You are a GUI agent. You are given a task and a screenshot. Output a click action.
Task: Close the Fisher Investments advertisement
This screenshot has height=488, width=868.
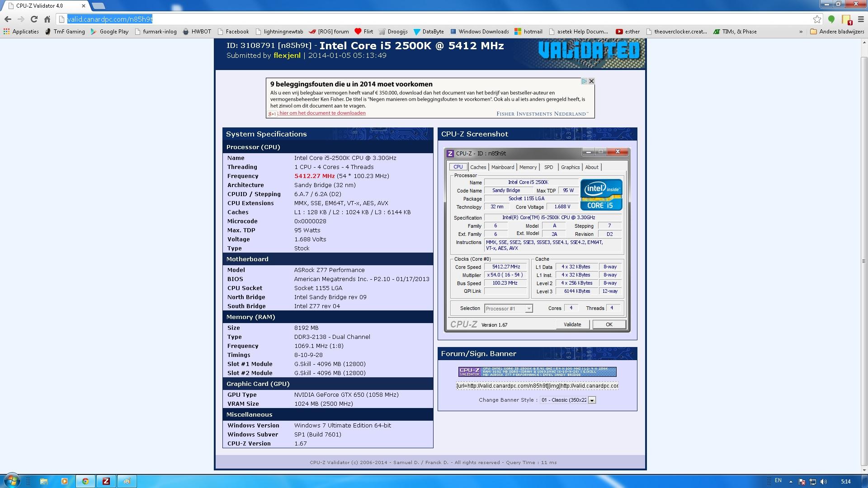pyautogui.click(x=591, y=81)
